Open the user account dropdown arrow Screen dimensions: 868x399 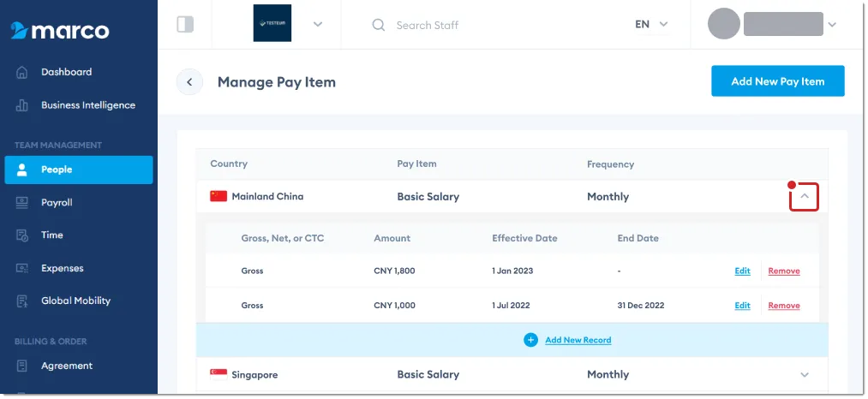pyautogui.click(x=831, y=24)
